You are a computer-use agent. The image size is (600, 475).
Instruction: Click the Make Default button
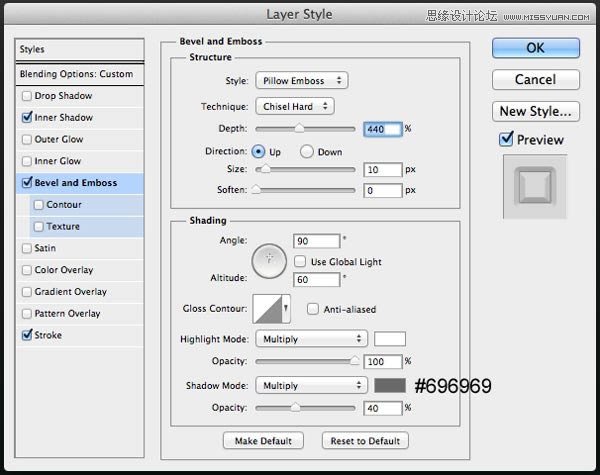click(x=263, y=441)
